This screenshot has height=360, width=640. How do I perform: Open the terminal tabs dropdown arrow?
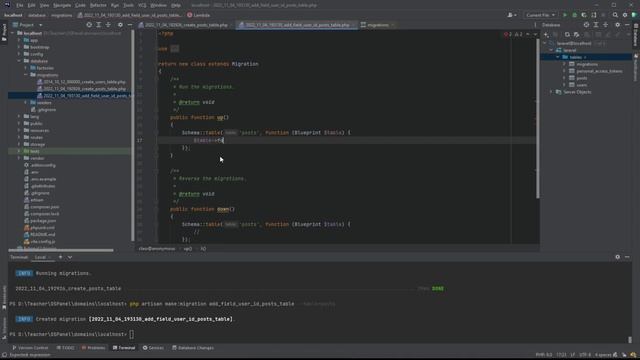[70, 257]
